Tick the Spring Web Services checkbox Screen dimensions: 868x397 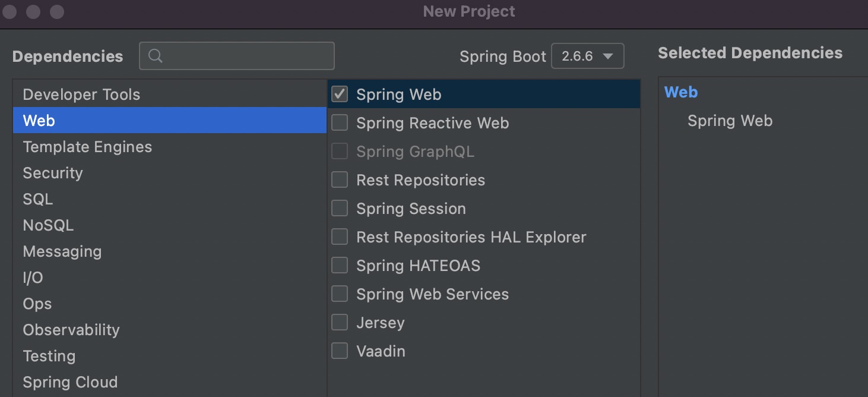(x=340, y=294)
